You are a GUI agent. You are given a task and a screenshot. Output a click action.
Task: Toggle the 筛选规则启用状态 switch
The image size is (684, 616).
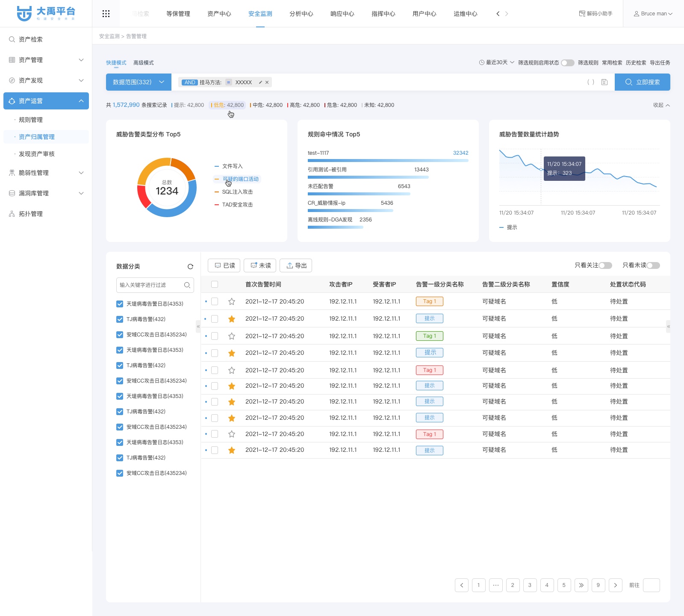[x=567, y=63]
